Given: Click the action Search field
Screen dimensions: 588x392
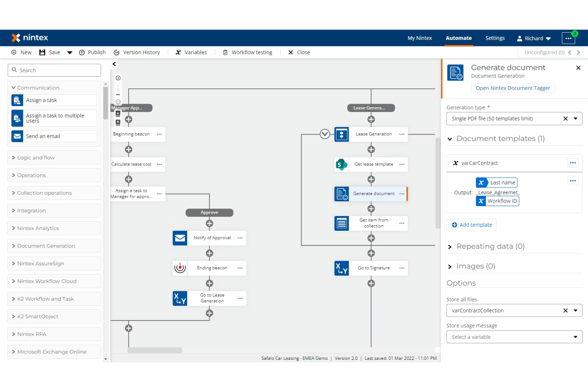Looking at the screenshot, I should click(x=54, y=70).
